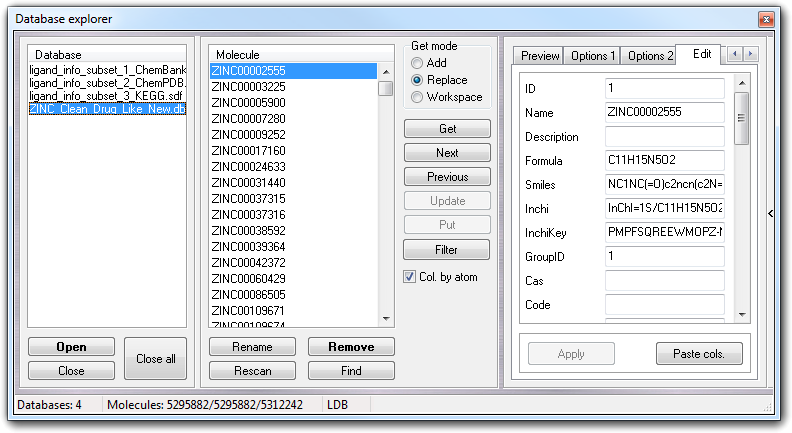Click the Close all button
Screen dimensions: 792x433
click(155, 359)
